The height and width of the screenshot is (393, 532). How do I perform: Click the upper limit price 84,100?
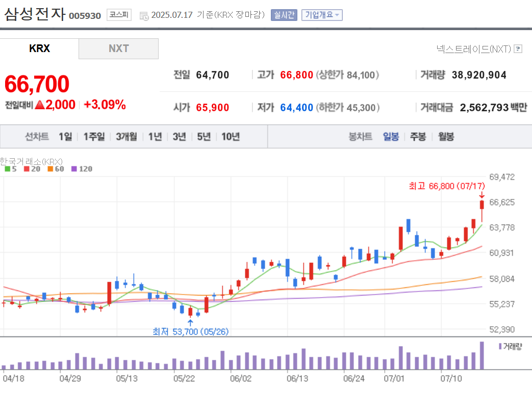point(361,75)
